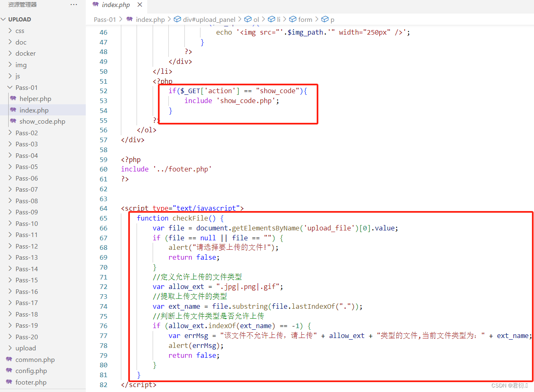Screen dimensions: 534x392
Task: Collapse the UPLOAD root folder
Action: pos(4,19)
